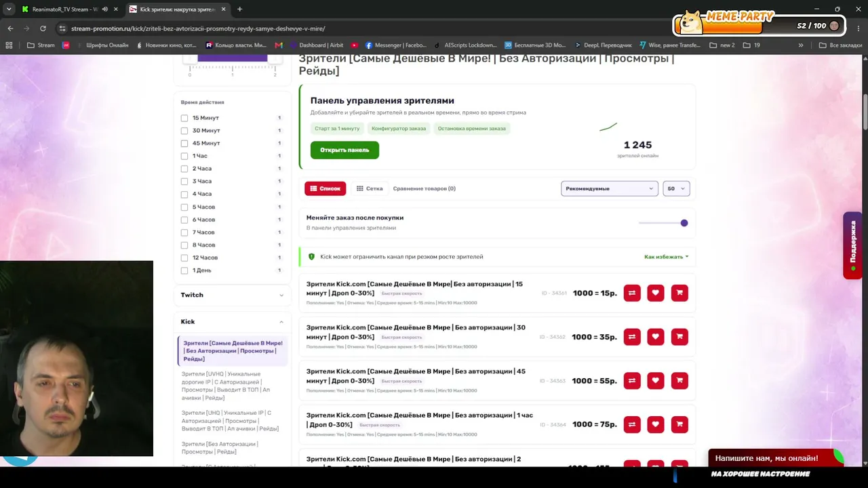Screen dimensions: 868x488
Task: Collapse the Kick category section
Action: click(x=232, y=321)
